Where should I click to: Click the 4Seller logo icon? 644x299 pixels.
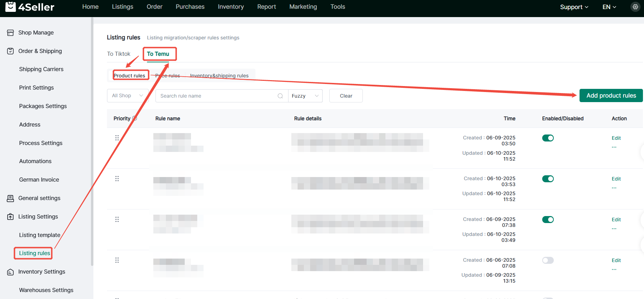point(10,7)
